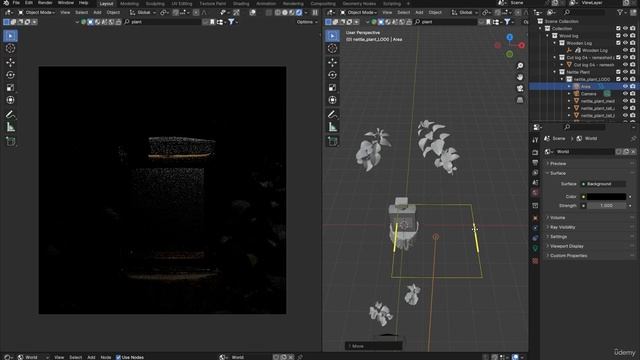This screenshot has width=640, height=360.
Task: Uncheck exclude checkbox for Collection
Action: coord(618,29)
